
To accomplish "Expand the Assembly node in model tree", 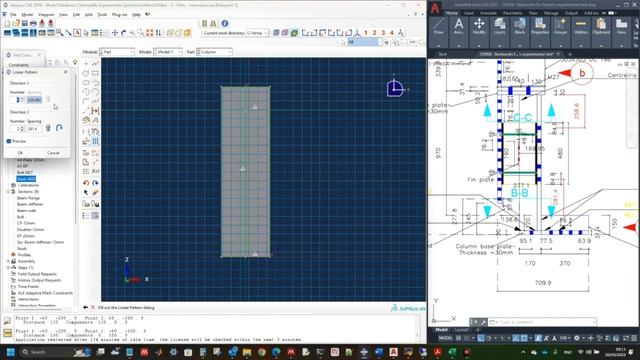I will tap(8, 261).
